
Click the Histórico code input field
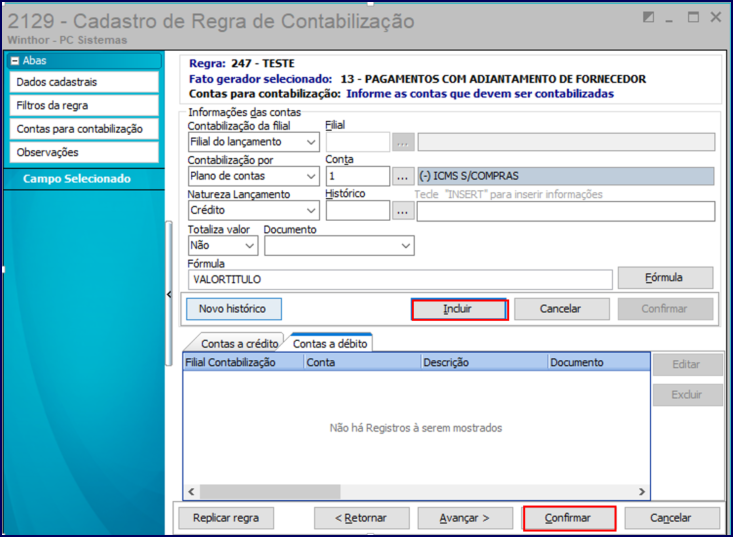click(x=358, y=211)
